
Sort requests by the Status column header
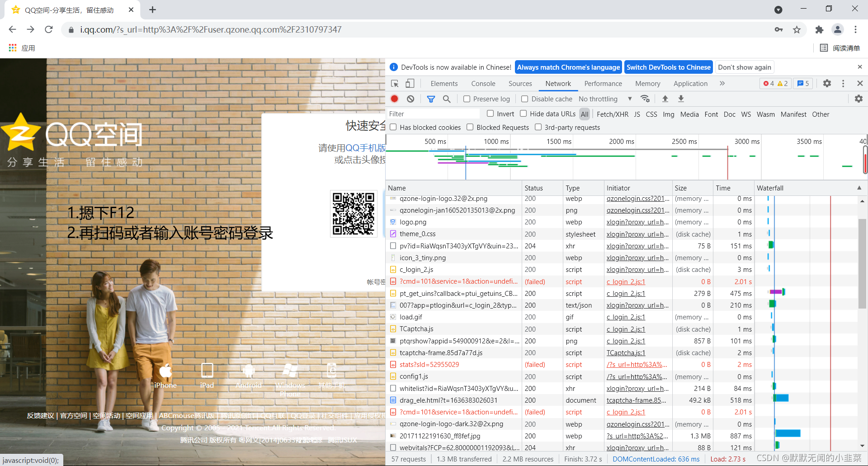542,188
